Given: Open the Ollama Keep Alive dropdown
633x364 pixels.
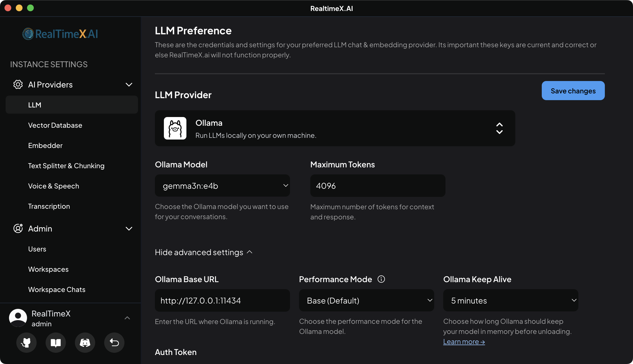Looking at the screenshot, I should [x=510, y=300].
